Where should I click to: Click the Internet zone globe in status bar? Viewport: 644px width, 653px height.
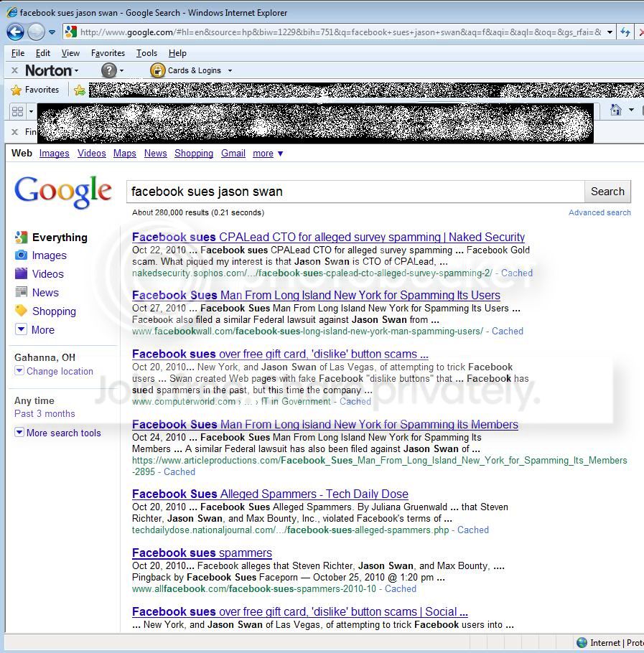point(582,642)
